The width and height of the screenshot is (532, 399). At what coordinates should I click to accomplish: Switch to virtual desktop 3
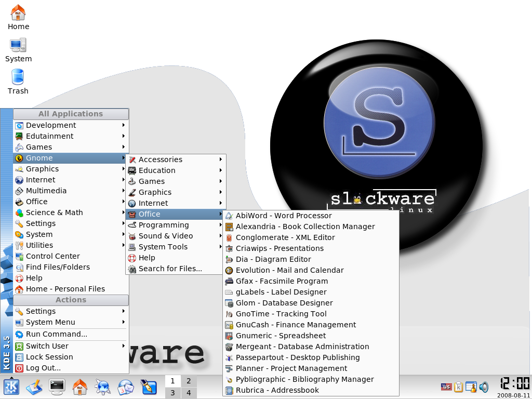(x=172, y=393)
